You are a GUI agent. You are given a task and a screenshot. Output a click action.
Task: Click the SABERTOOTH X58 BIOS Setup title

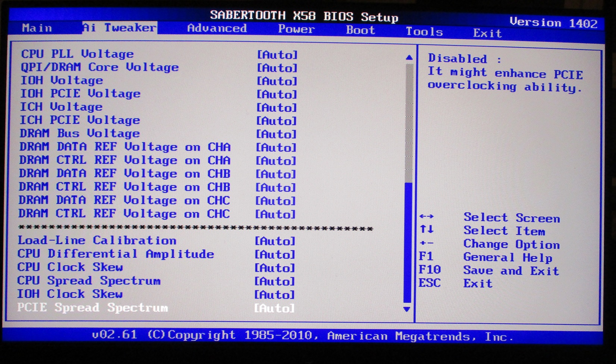pos(304,16)
